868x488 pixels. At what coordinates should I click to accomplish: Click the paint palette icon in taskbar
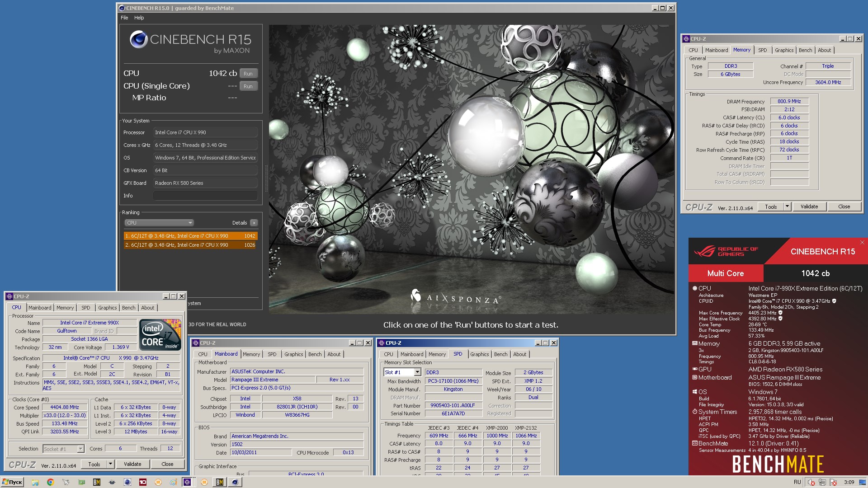173,482
